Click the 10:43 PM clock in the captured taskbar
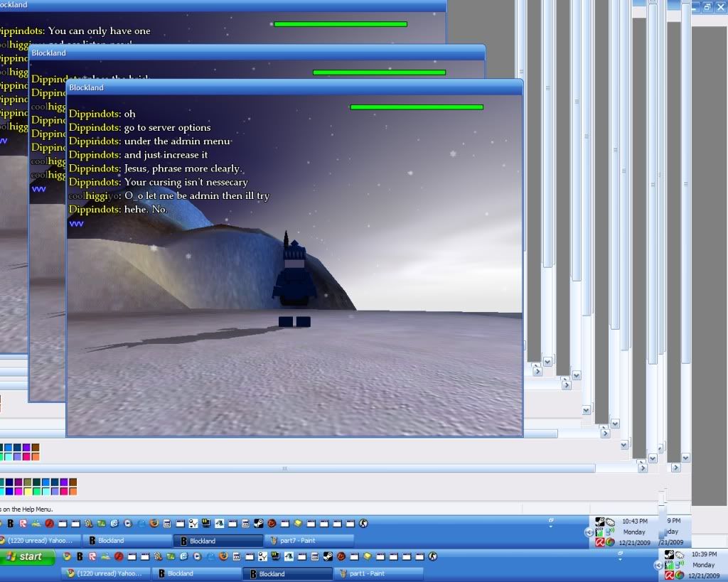This screenshot has width=728, height=582. tap(635, 521)
